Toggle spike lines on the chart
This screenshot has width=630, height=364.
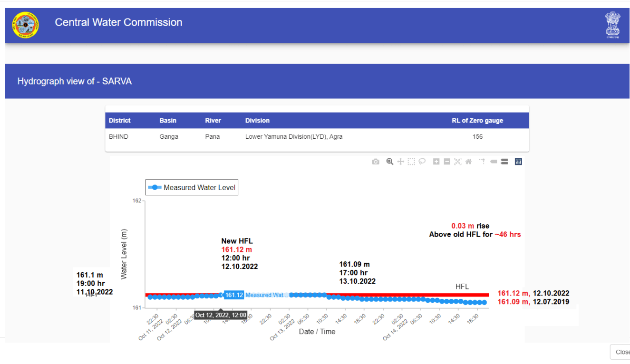tap(482, 162)
